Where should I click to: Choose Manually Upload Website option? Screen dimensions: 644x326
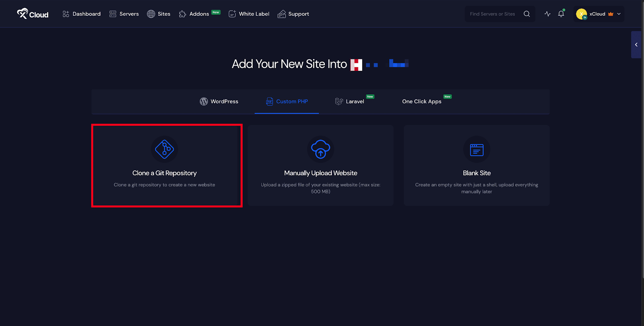[320, 173]
